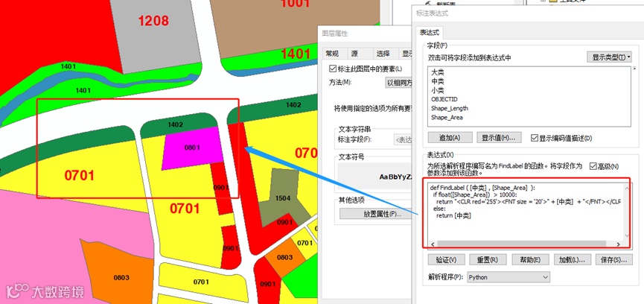
Task: Click the 加载(L)... button
Action: [572, 259]
